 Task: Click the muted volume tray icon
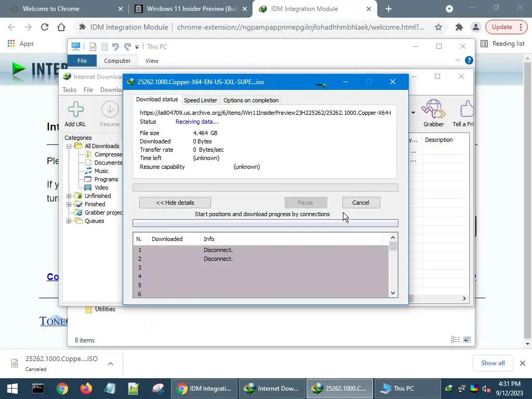(x=486, y=389)
